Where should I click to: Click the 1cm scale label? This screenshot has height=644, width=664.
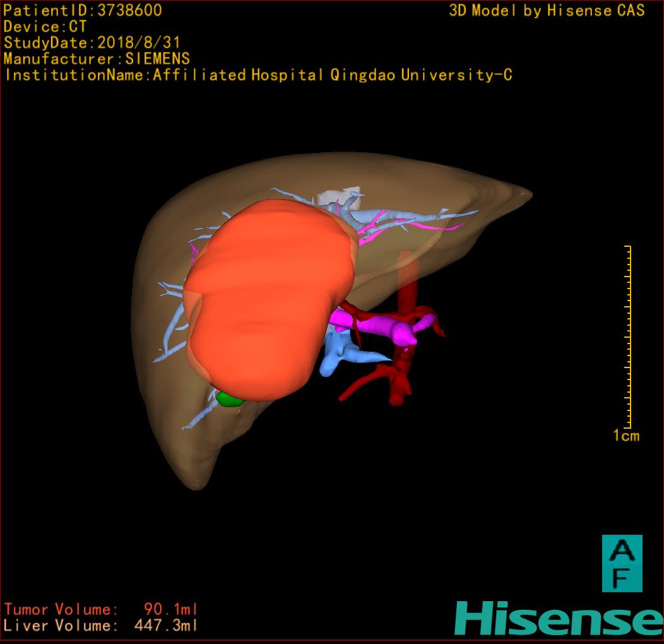pos(626,436)
